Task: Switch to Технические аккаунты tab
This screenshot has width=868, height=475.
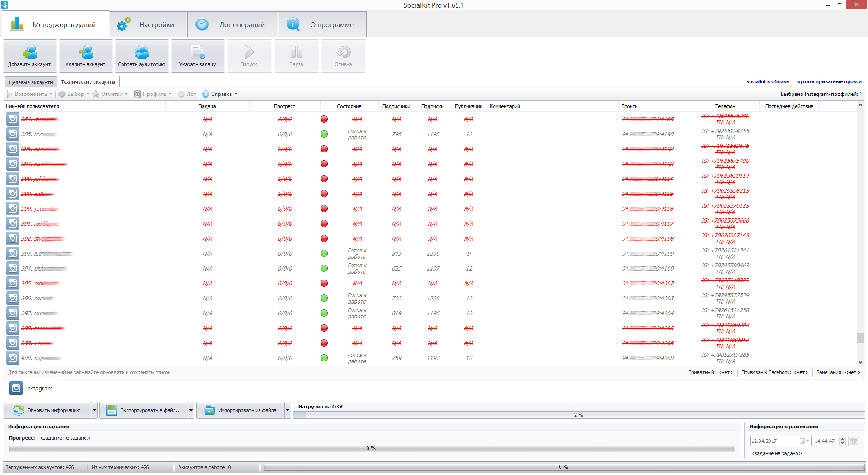Action: [88, 82]
